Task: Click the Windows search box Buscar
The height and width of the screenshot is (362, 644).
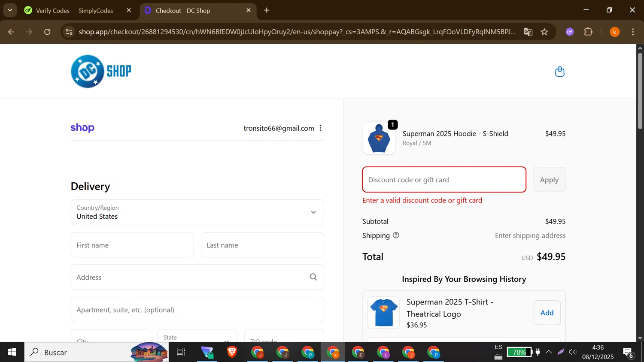Action: point(97,352)
